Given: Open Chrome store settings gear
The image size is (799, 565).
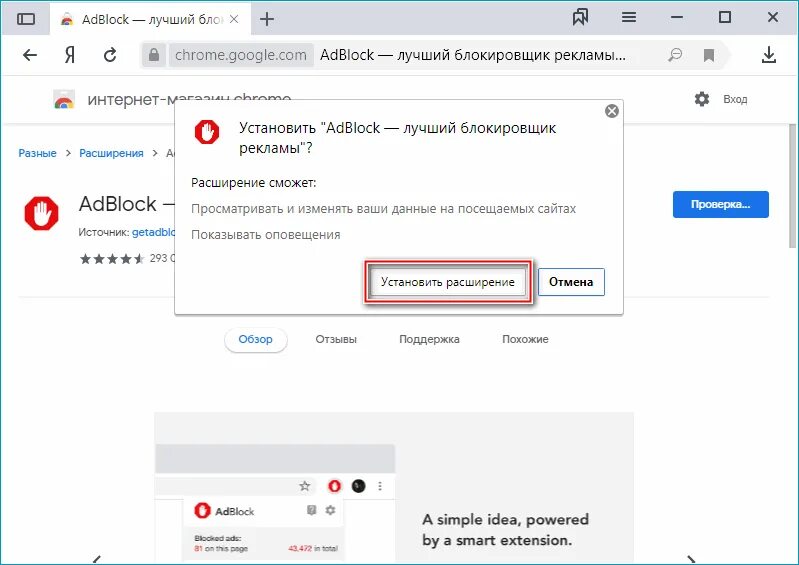Looking at the screenshot, I should [x=702, y=99].
